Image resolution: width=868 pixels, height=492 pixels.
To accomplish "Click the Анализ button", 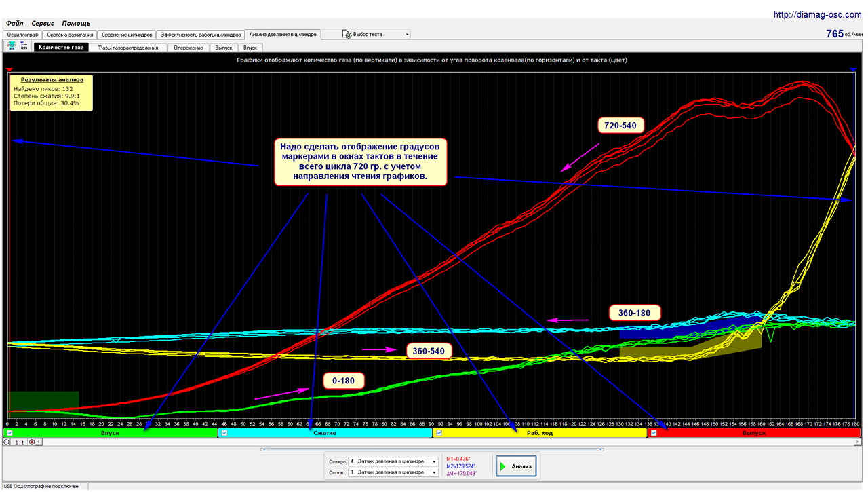I will click(516, 466).
